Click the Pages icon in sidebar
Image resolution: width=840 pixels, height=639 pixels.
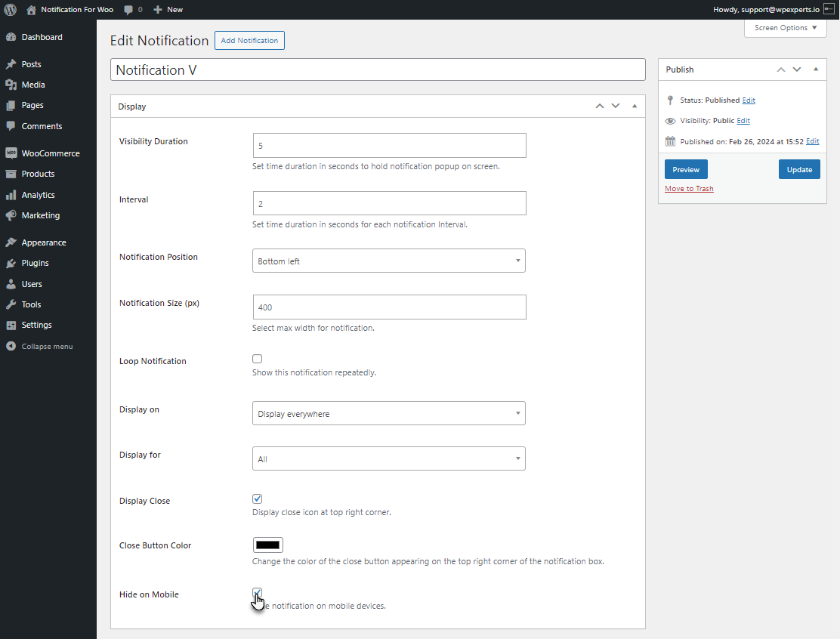pos(11,106)
